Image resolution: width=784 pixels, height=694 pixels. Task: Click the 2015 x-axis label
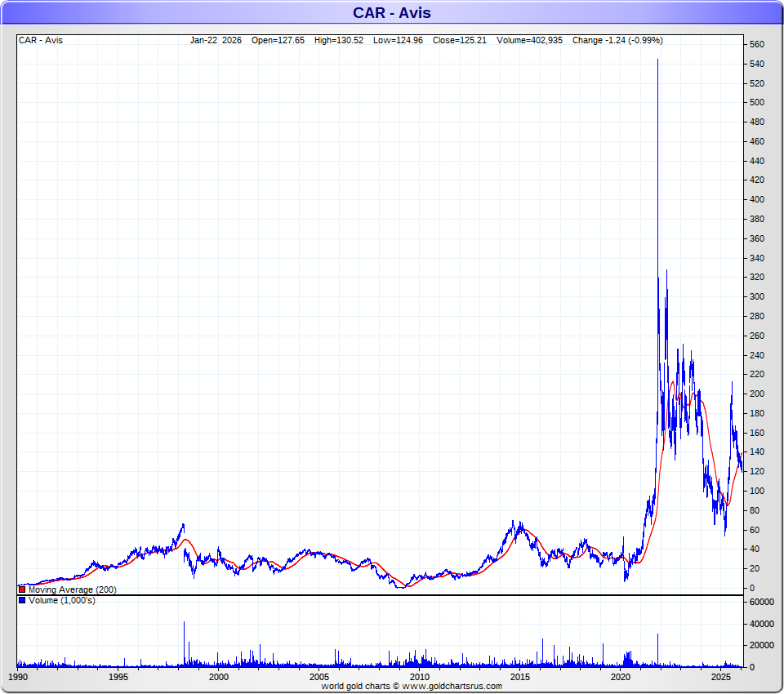(520, 677)
